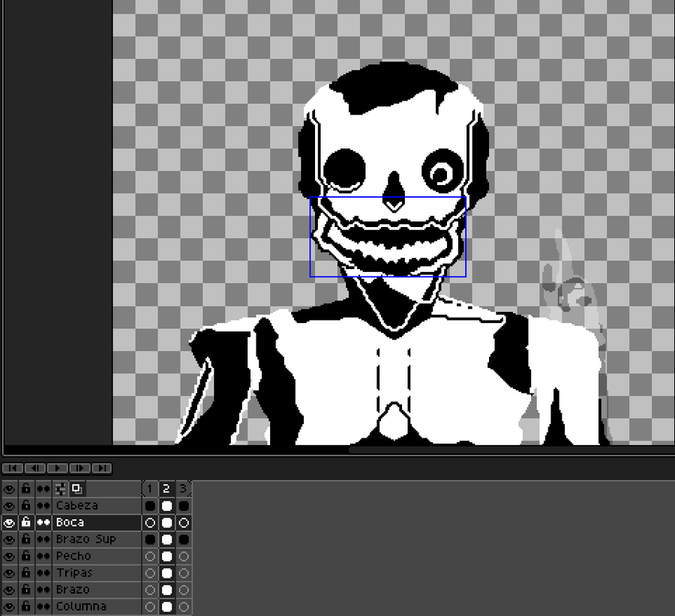
Task: Select Brazo Sup cel in frame 3
Action: [x=184, y=539]
